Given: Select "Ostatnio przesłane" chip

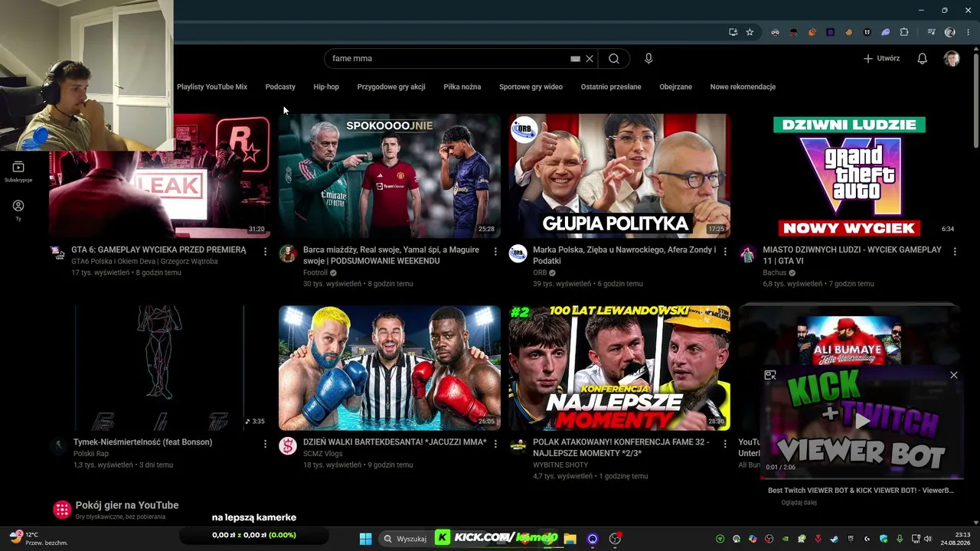Looking at the screenshot, I should click(611, 86).
